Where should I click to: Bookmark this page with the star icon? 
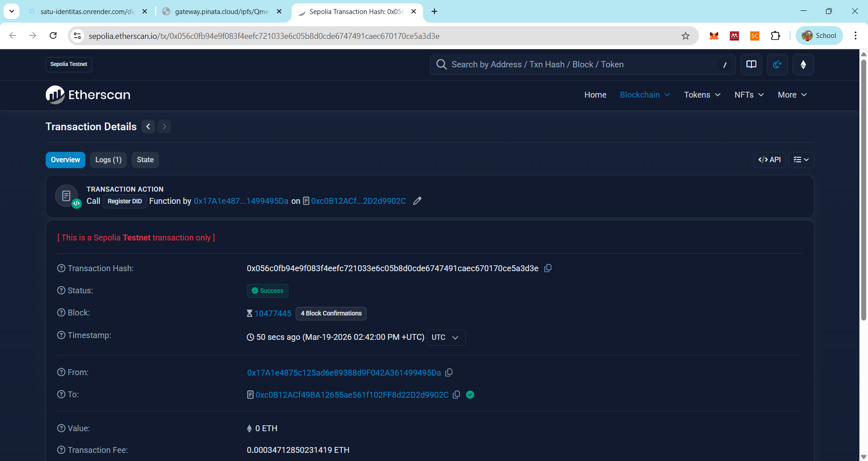(x=685, y=36)
